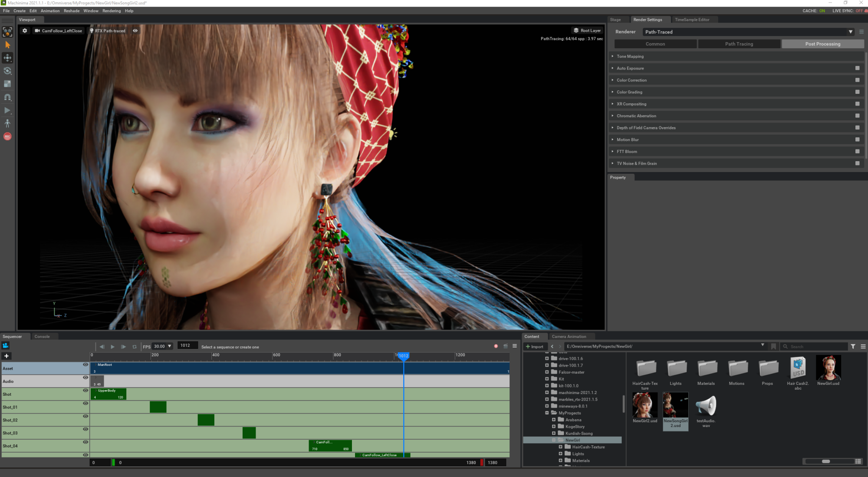Play the sequence in sequencer
Screen dimensions: 868x477
click(x=112, y=347)
